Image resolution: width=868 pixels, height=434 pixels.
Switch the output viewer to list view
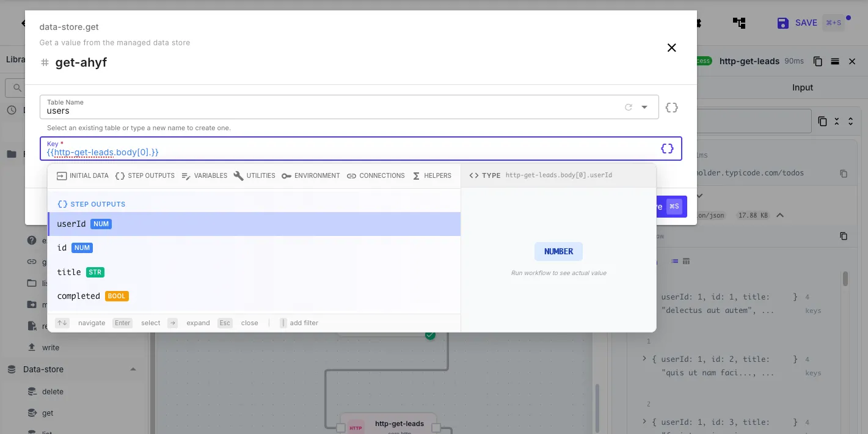[674, 261]
